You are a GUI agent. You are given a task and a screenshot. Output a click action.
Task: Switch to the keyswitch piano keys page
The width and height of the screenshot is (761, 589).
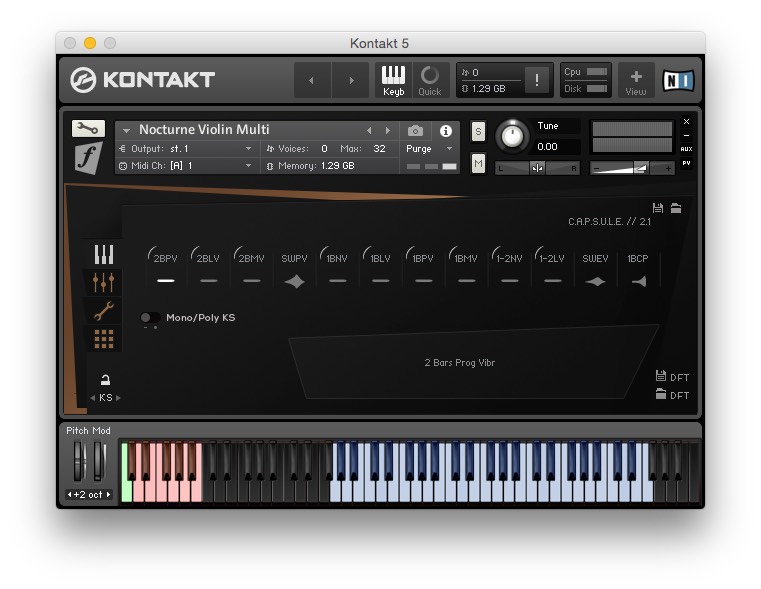click(x=104, y=254)
